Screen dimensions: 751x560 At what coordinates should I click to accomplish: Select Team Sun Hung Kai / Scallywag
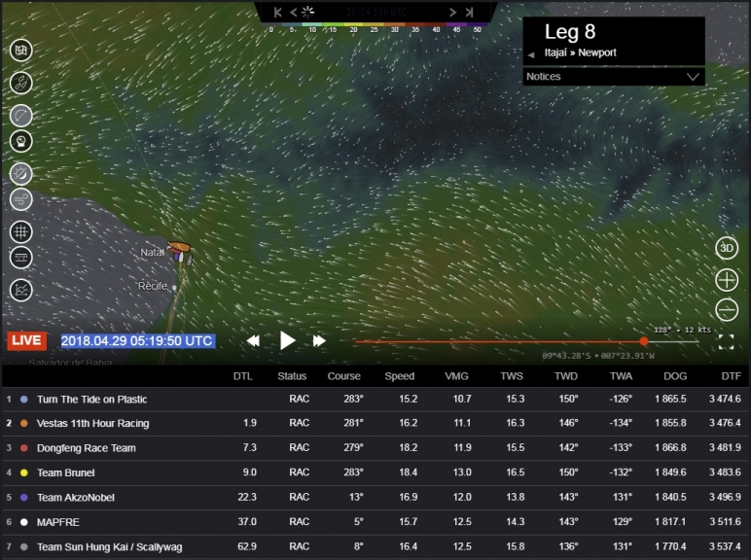(375, 546)
